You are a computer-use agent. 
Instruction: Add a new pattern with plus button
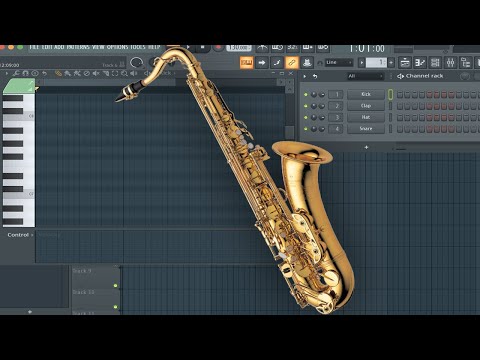tap(391, 62)
